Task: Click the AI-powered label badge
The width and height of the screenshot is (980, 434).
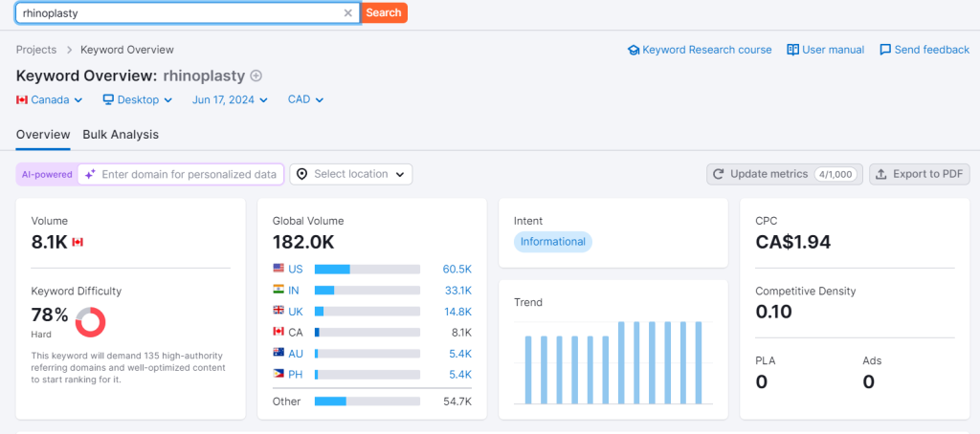Action: pos(47,175)
